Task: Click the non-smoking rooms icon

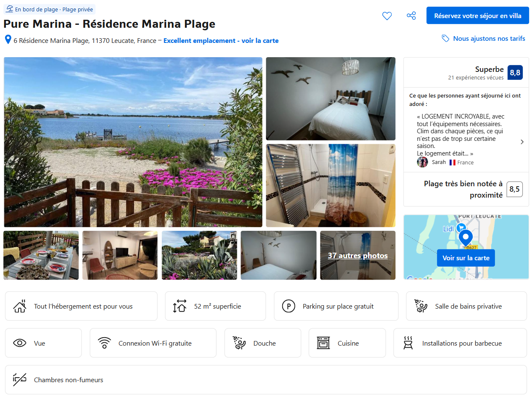Action: (20, 380)
